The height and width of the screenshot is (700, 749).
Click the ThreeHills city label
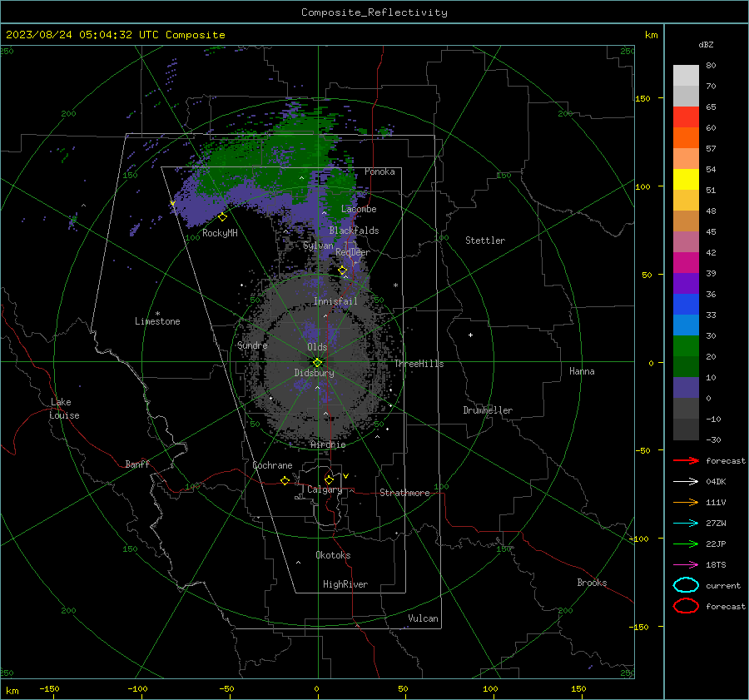pyautogui.click(x=419, y=364)
